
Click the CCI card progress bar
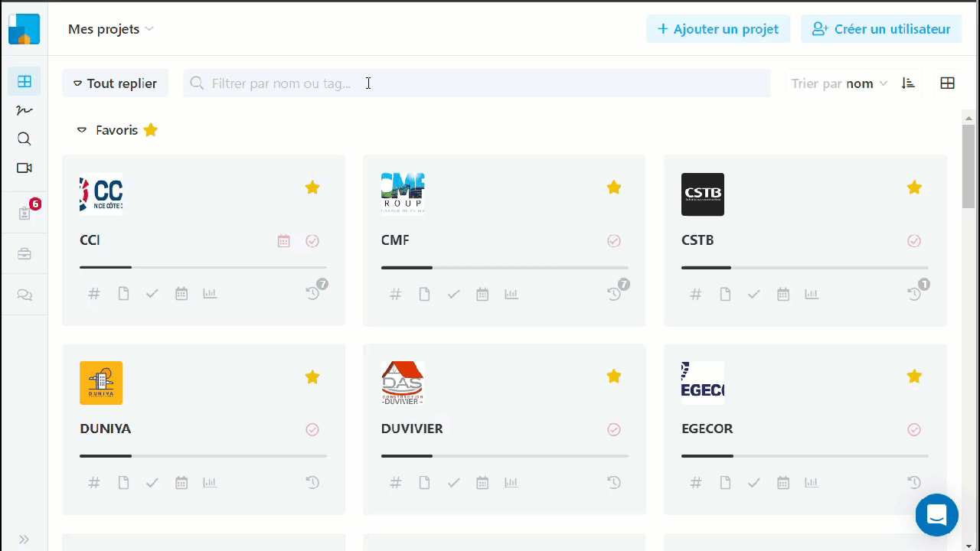[x=203, y=267]
